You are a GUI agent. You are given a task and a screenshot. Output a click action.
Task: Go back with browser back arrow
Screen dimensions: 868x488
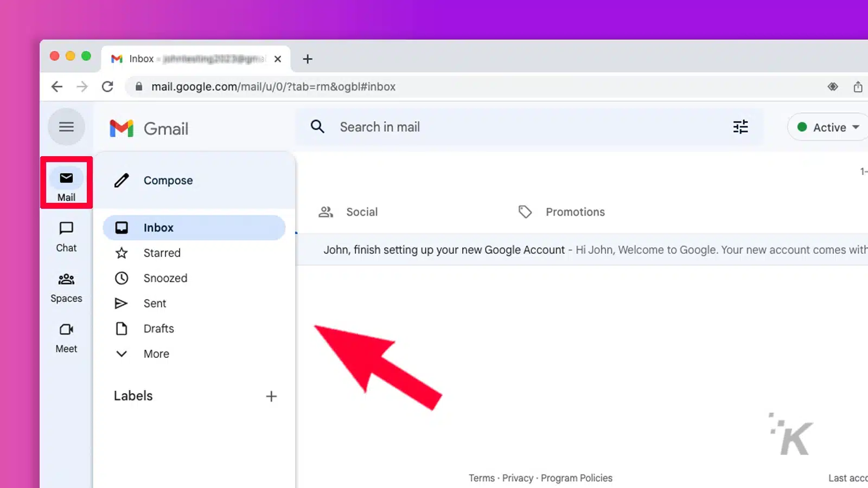click(57, 87)
